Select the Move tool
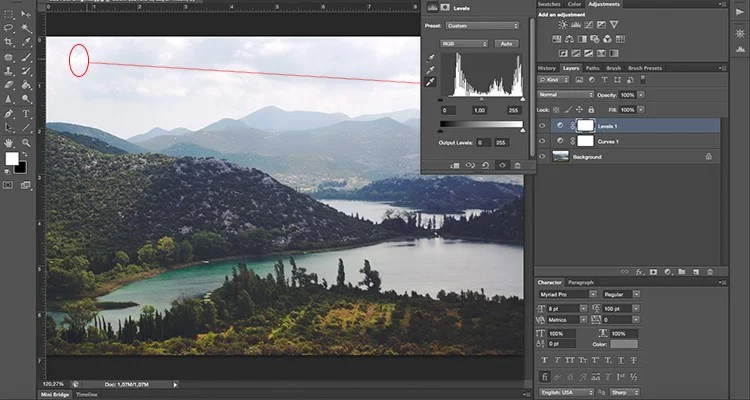This screenshot has width=750, height=400. (x=26, y=14)
